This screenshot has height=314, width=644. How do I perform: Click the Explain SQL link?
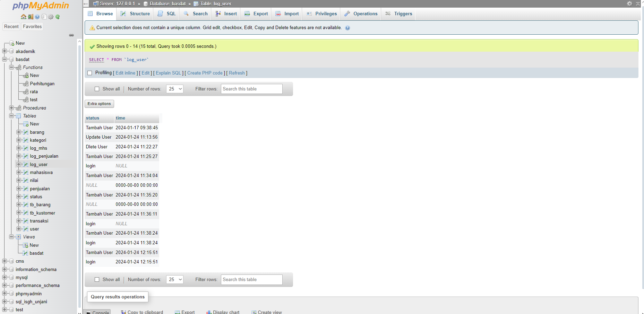[168, 73]
